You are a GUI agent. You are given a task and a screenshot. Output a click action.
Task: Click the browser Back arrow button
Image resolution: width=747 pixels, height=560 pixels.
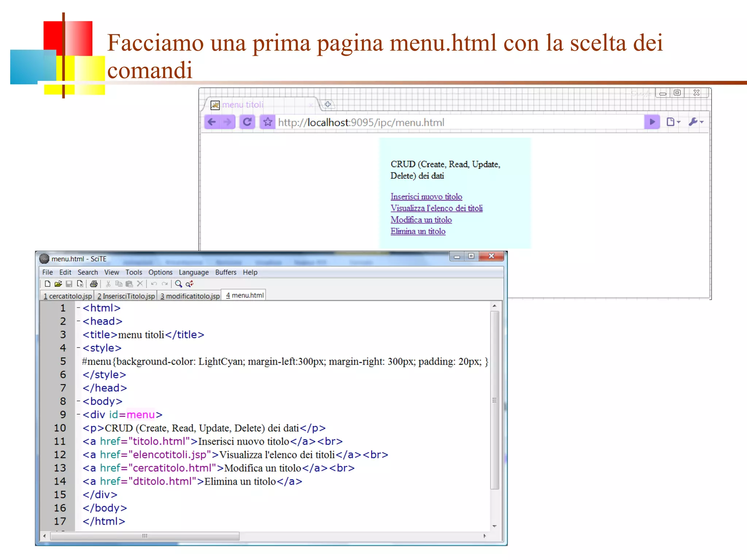tap(212, 122)
